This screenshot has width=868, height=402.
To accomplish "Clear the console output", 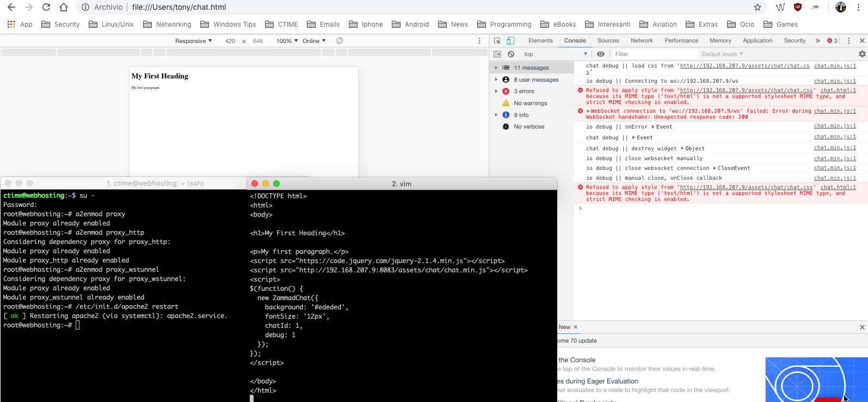I will [x=511, y=54].
